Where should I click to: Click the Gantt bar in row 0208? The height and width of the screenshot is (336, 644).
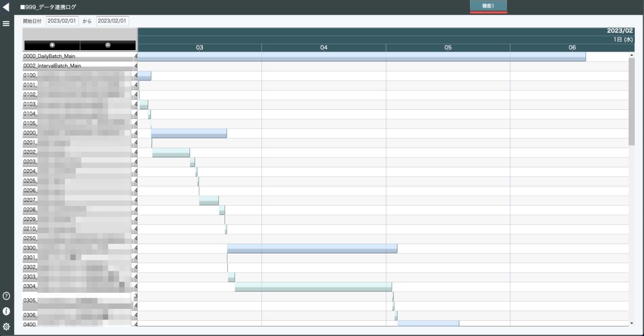pos(222,210)
